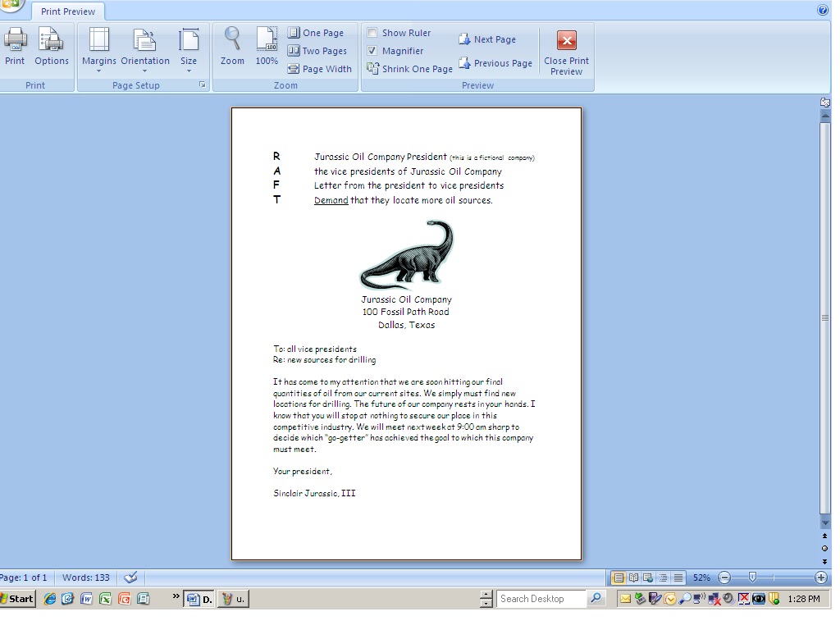Click the Previous Page double-arrow under the scrollbar
This screenshot has height=630, width=840.
[x=825, y=536]
